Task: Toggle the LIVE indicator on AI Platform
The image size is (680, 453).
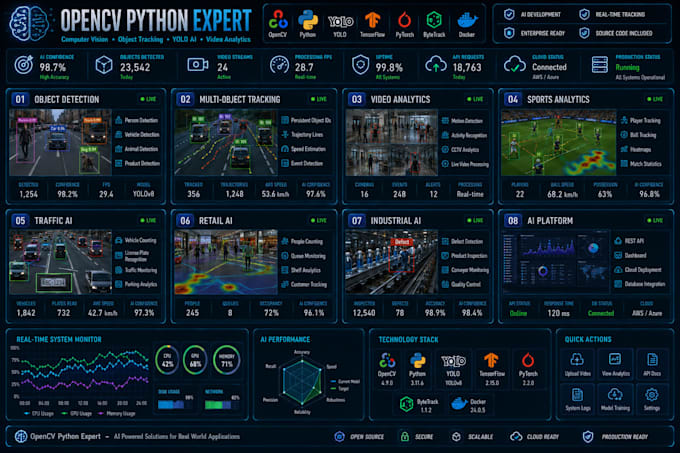Action: tap(655, 221)
